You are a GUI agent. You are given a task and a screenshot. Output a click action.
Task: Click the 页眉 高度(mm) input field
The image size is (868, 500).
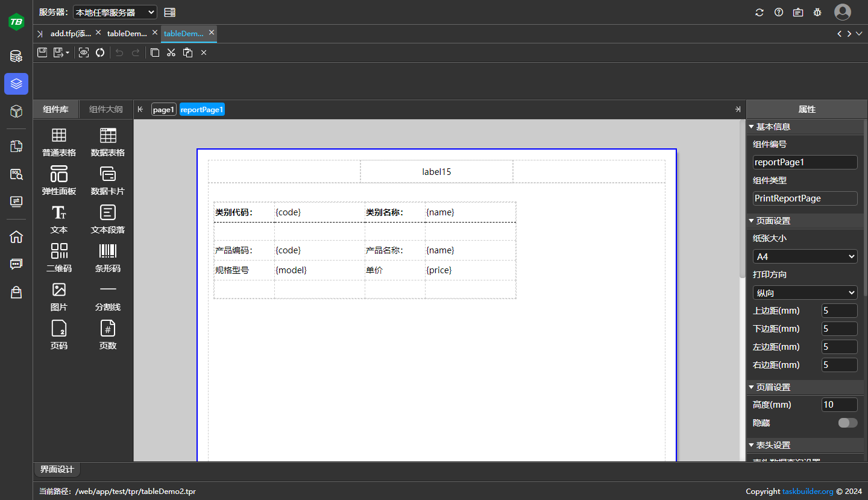(x=839, y=405)
